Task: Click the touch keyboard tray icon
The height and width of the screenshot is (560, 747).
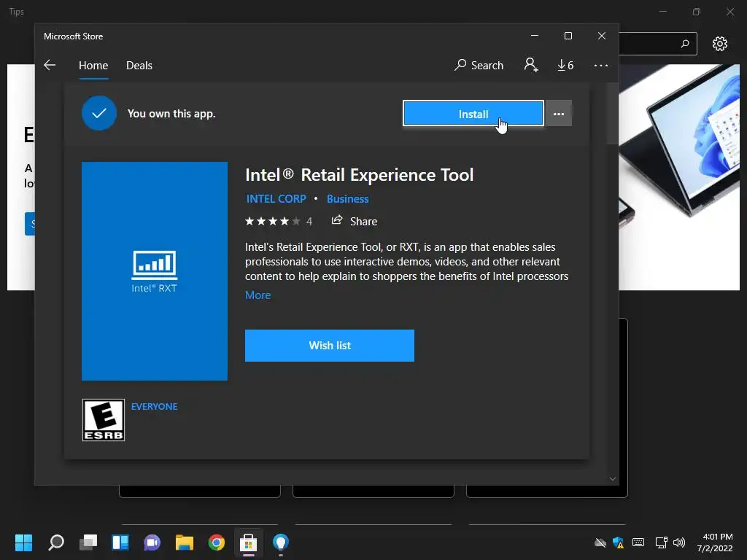Action: [x=638, y=542]
